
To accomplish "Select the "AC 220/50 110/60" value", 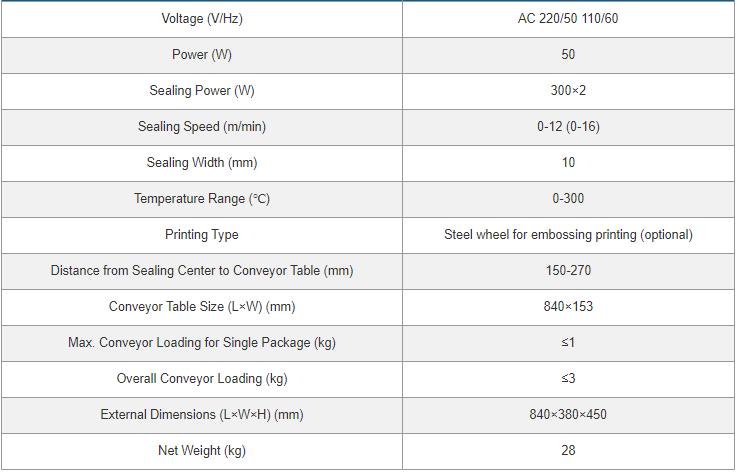I will pyautogui.click(x=568, y=19).
